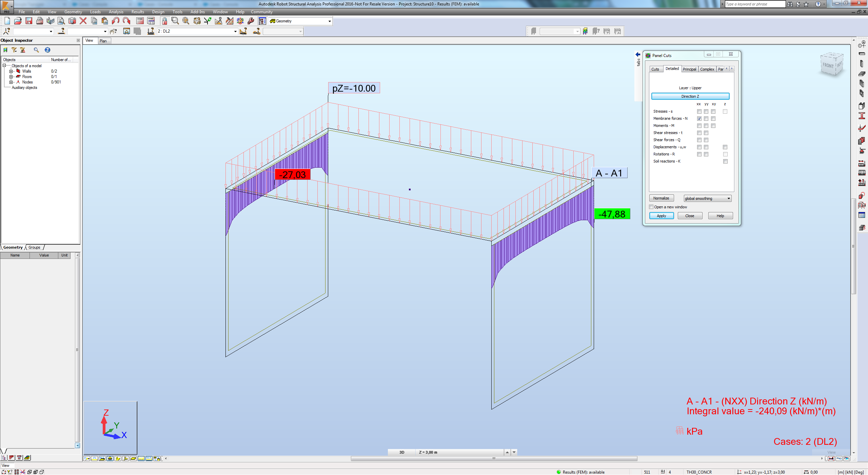The height and width of the screenshot is (475, 868).
Task: Click the Apply button in Panel Cuts
Action: click(661, 215)
